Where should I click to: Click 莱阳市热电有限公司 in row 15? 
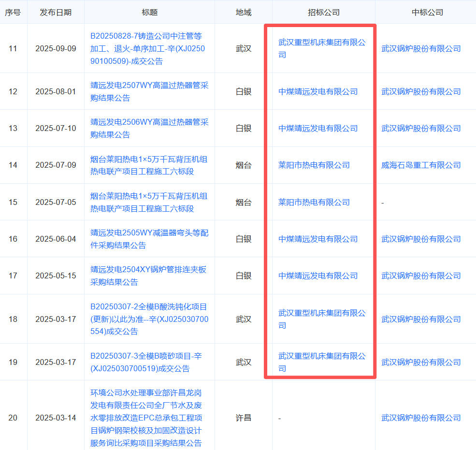pyautogui.click(x=314, y=202)
